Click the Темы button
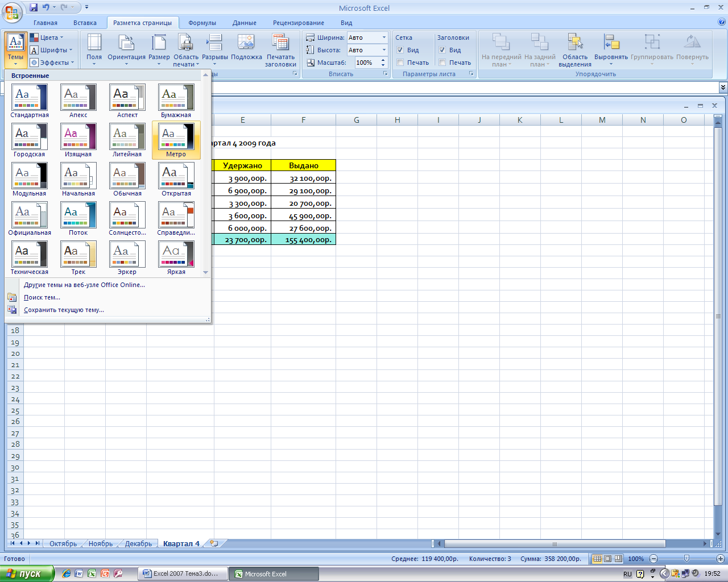The height and width of the screenshot is (582, 728). pos(16,49)
